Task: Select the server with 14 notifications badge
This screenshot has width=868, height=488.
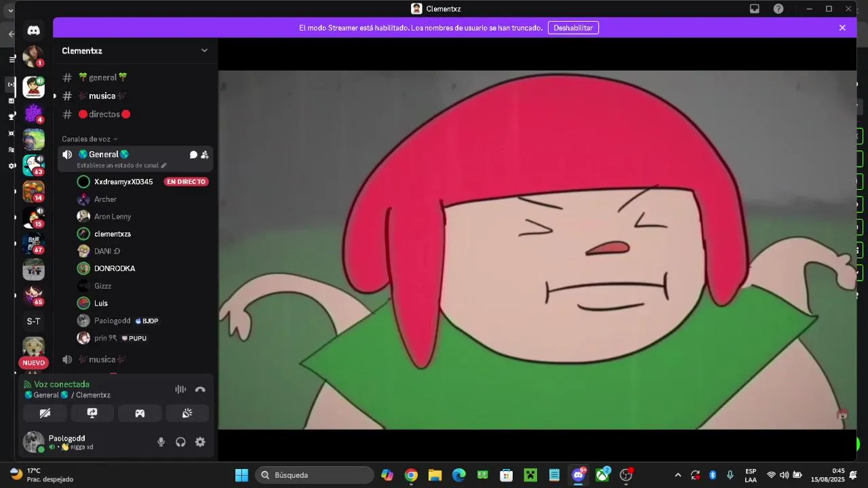Action: point(33,191)
